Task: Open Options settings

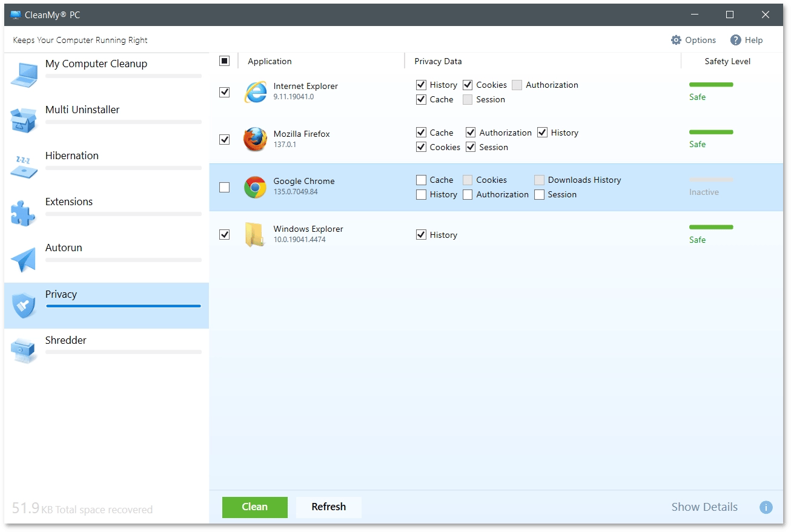Action: pos(693,40)
